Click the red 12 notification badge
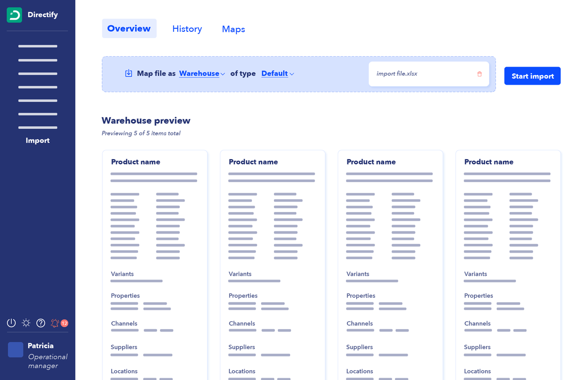Screen dimensions: 588x380 [x=64, y=323]
